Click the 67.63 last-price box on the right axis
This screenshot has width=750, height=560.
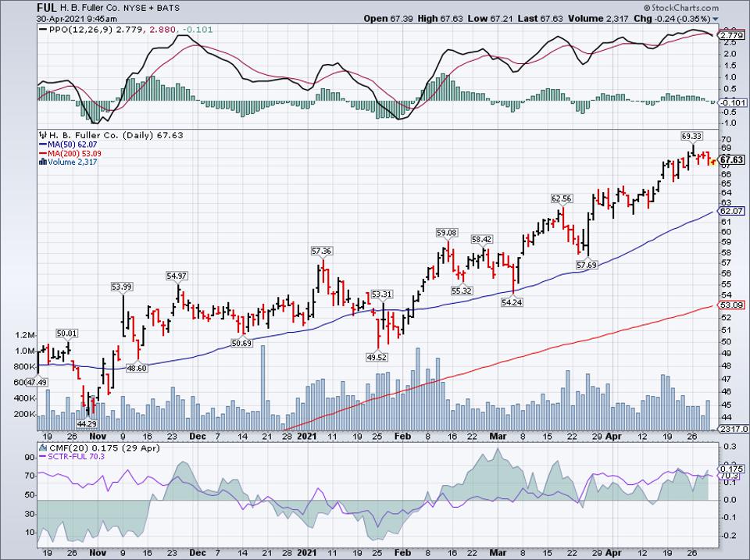(x=730, y=158)
